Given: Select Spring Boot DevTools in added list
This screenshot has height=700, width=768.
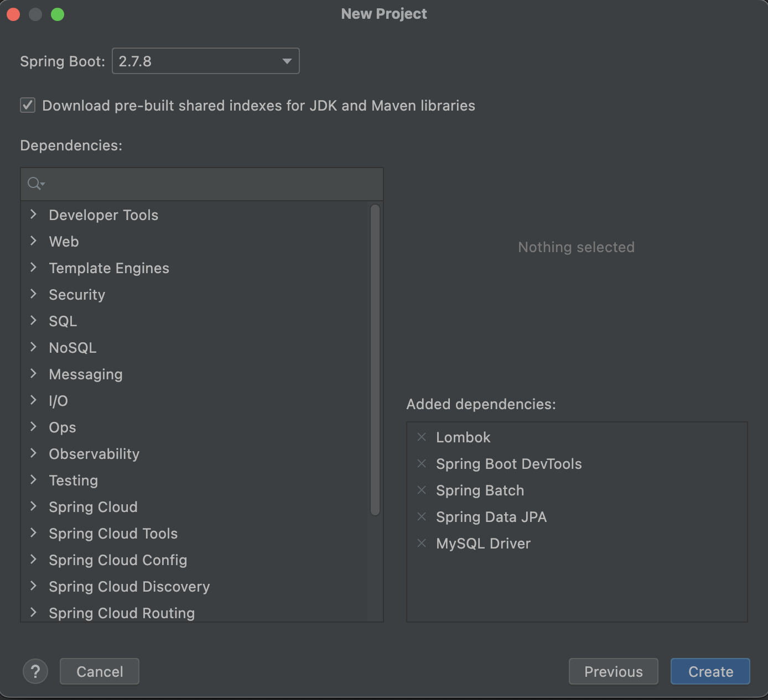Looking at the screenshot, I should pyautogui.click(x=509, y=464).
